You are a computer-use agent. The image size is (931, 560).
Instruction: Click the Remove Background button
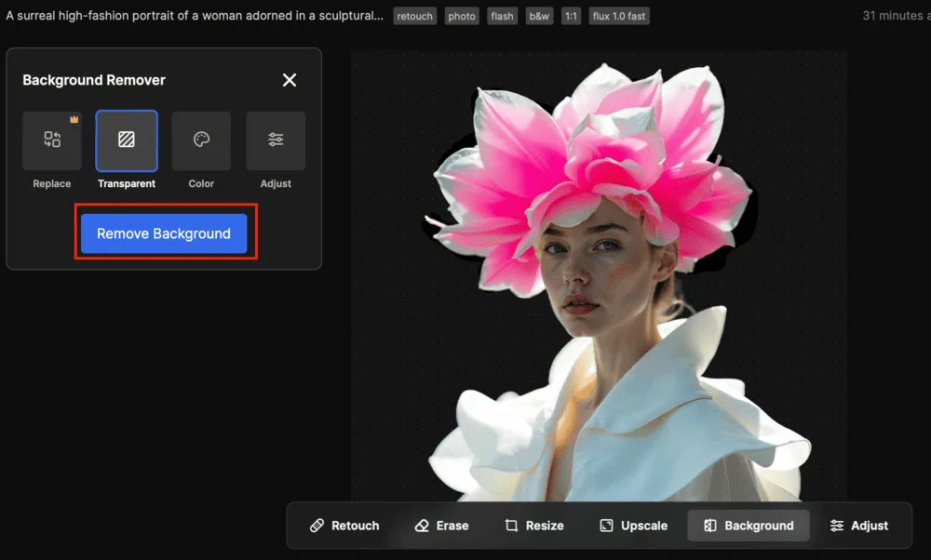164,233
